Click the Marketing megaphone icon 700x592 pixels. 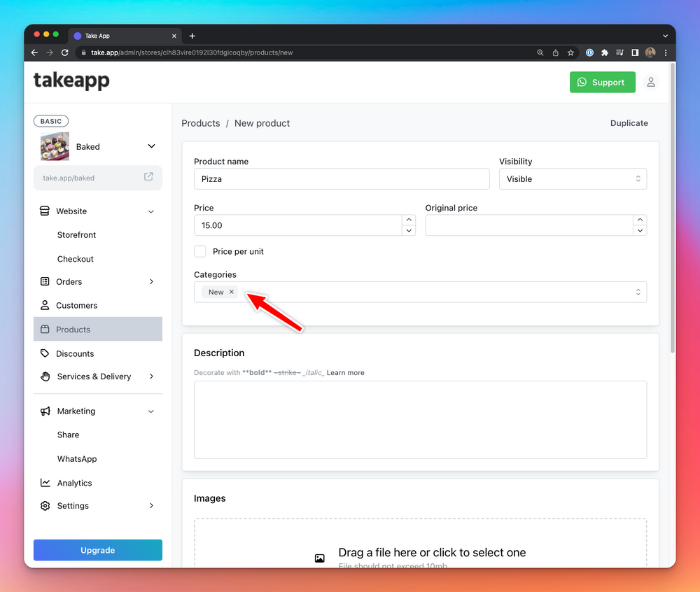(45, 411)
